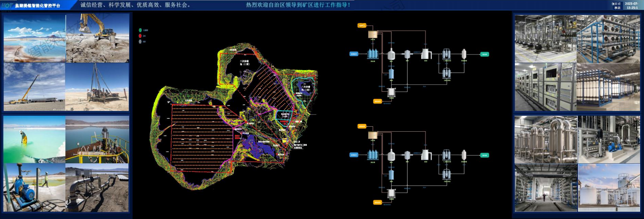This screenshot has height=219, width=644.
Task: Select the upper diagram's white mug-shaped tank
Action: (x=425, y=54)
